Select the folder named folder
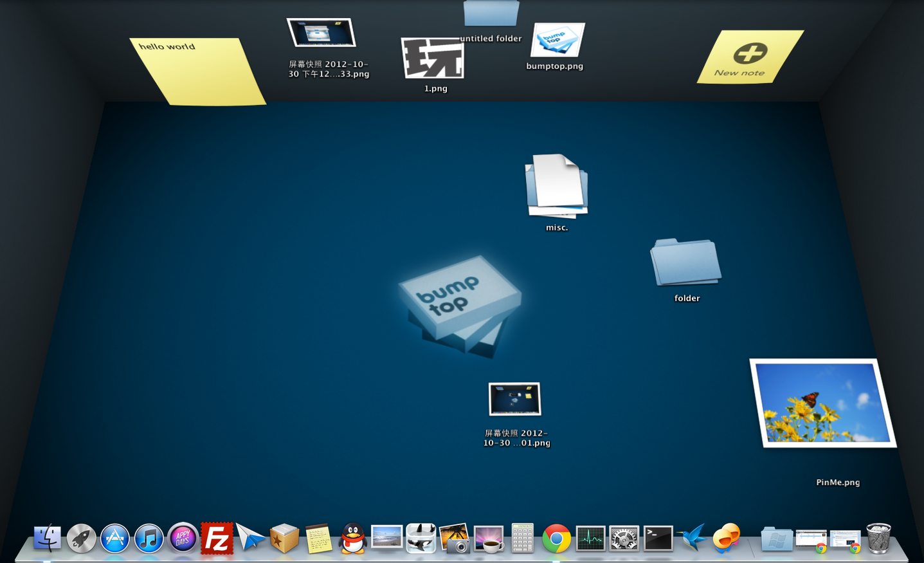924x563 pixels. [x=685, y=262]
